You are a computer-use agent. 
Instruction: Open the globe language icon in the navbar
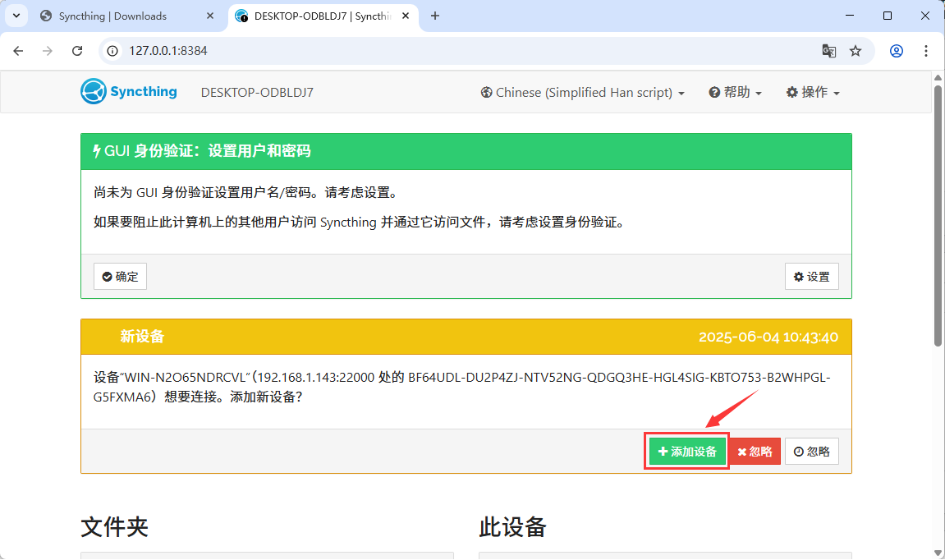(x=486, y=92)
